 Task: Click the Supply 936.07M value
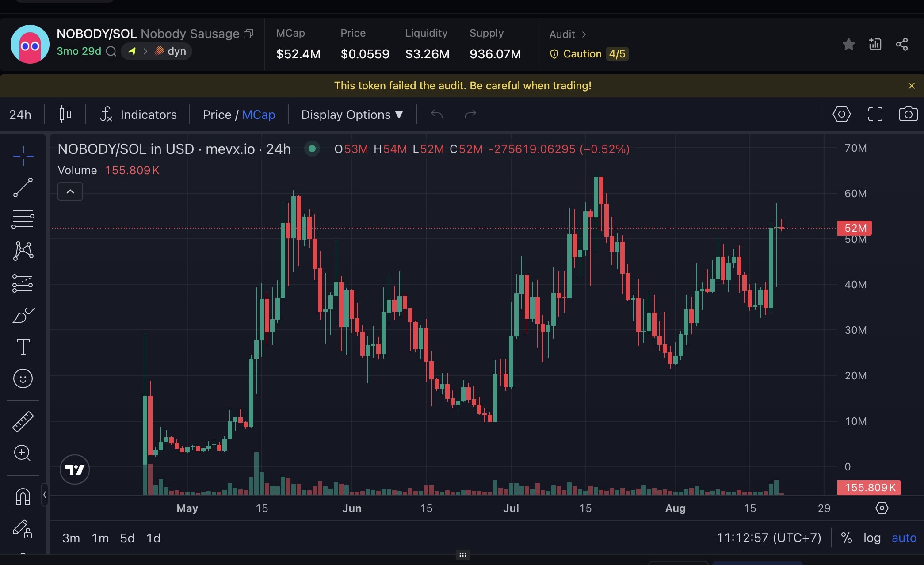tap(495, 54)
